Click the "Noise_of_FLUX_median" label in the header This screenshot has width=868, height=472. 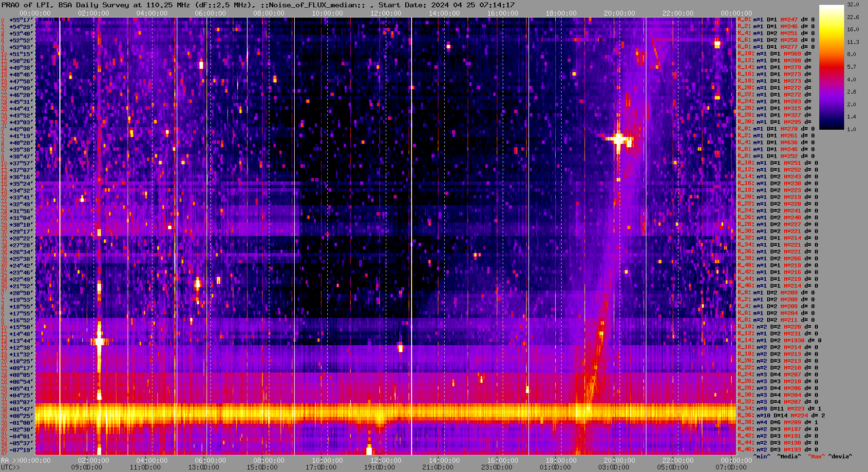(x=314, y=5)
